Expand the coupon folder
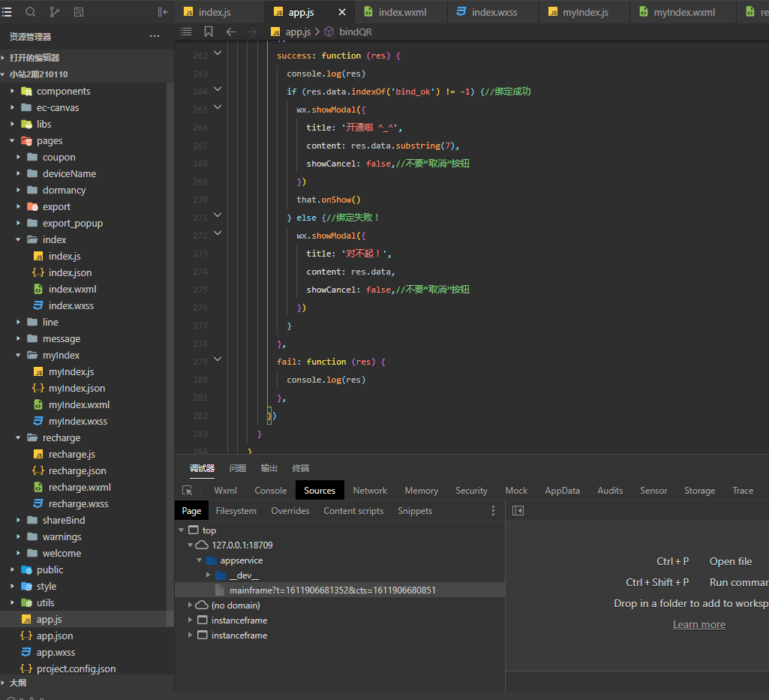Viewport: 769px width, 700px height. coord(18,157)
